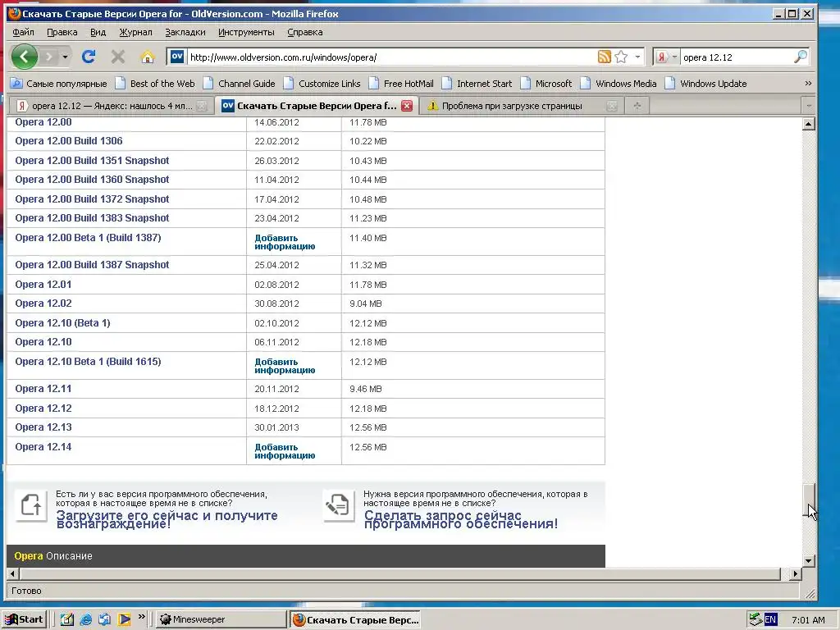
Task: Open the Internet Start bookmark
Action: (x=477, y=84)
